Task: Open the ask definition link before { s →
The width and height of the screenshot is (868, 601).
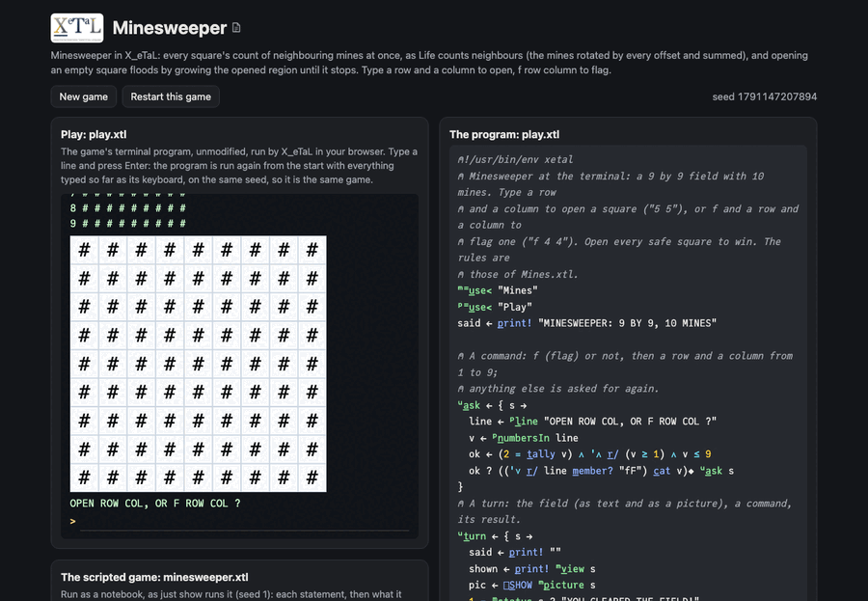Action: 472,405
